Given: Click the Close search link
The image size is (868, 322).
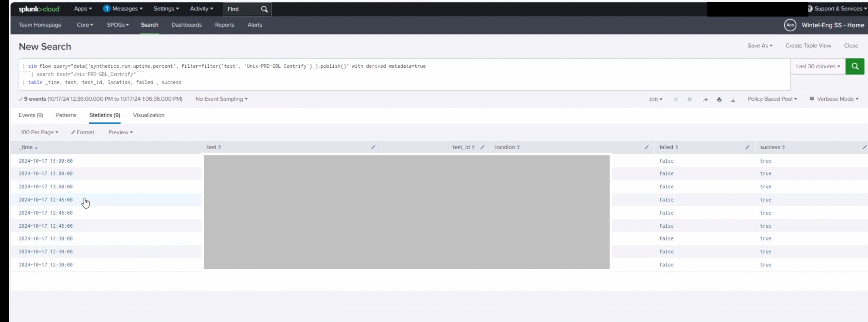Looking at the screenshot, I should pyautogui.click(x=851, y=46).
